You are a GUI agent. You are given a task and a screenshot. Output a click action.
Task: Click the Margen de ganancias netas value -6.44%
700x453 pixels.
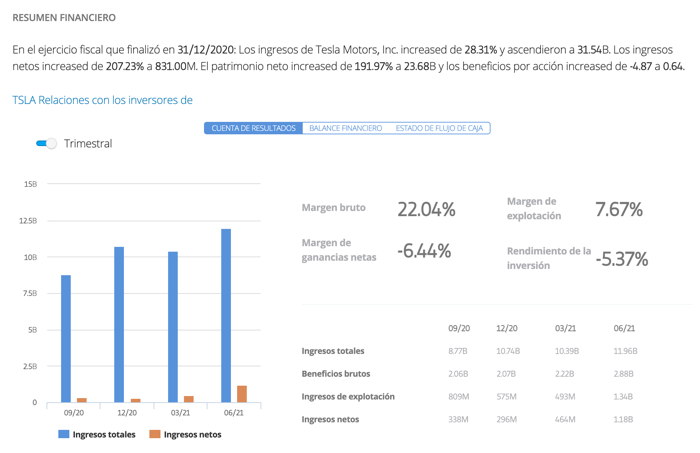point(424,251)
